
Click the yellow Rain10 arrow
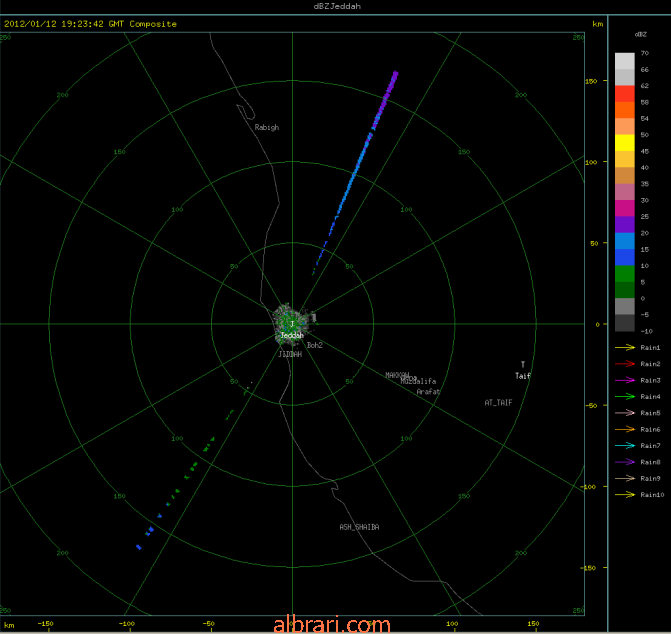pos(625,495)
